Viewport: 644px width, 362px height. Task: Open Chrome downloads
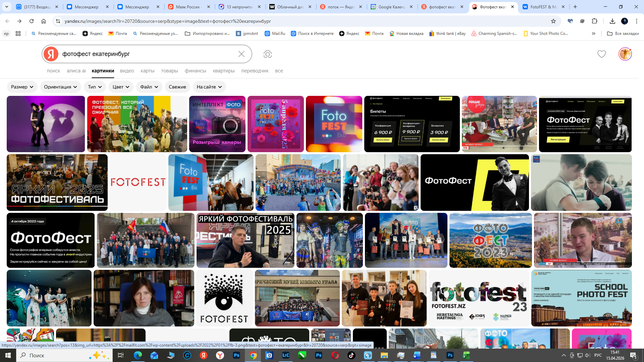pyautogui.click(x=612, y=21)
